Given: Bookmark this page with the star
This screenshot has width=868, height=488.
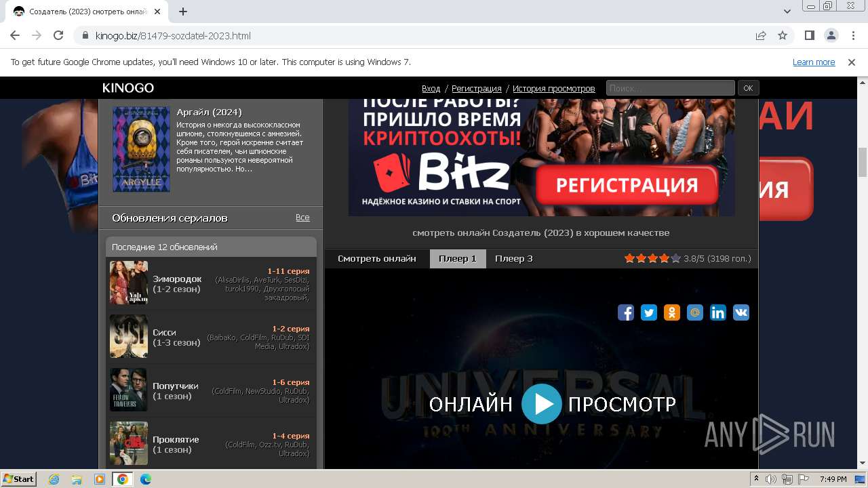Looking at the screenshot, I should pos(783,35).
